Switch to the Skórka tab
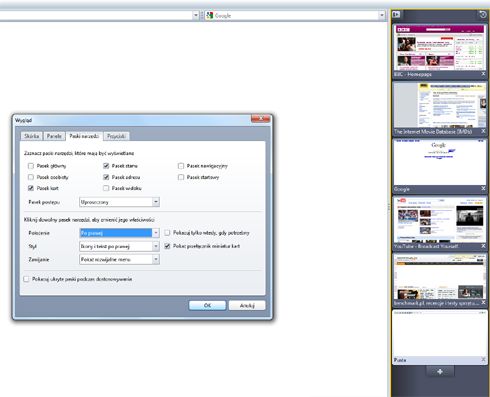The image size is (490, 397). 32,136
